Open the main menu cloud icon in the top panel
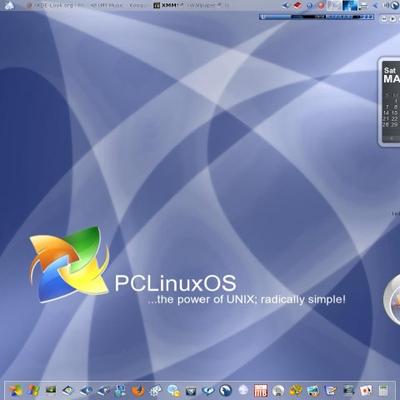Screen dimensions: 400x400 [10, 5]
